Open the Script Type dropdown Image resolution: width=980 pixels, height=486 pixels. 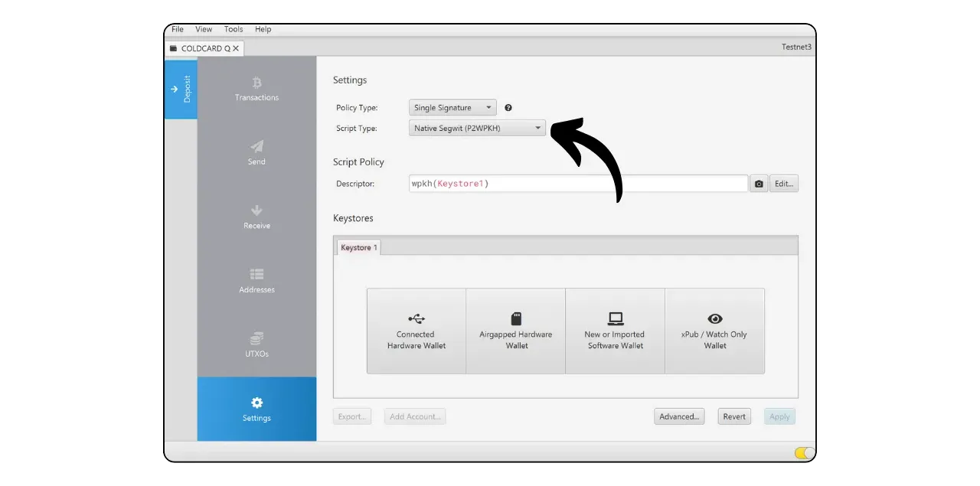coord(477,129)
